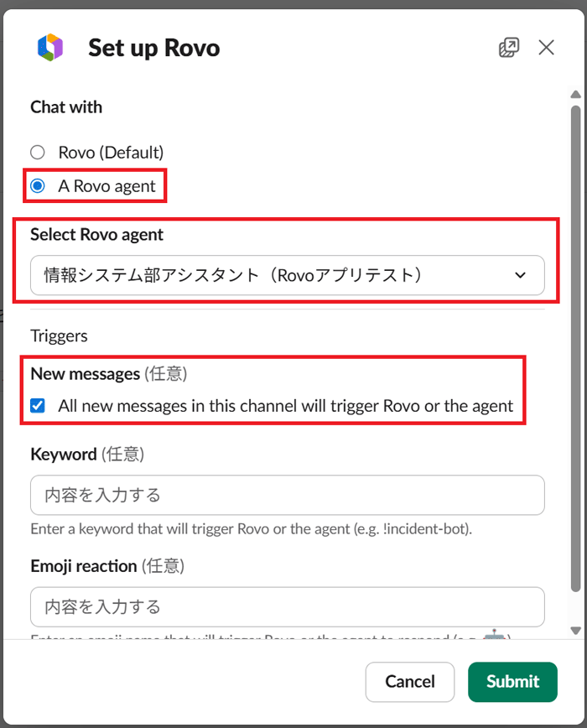This screenshot has width=587, height=728.
Task: Select the Rovo (Default) radio option
Action: (x=38, y=153)
